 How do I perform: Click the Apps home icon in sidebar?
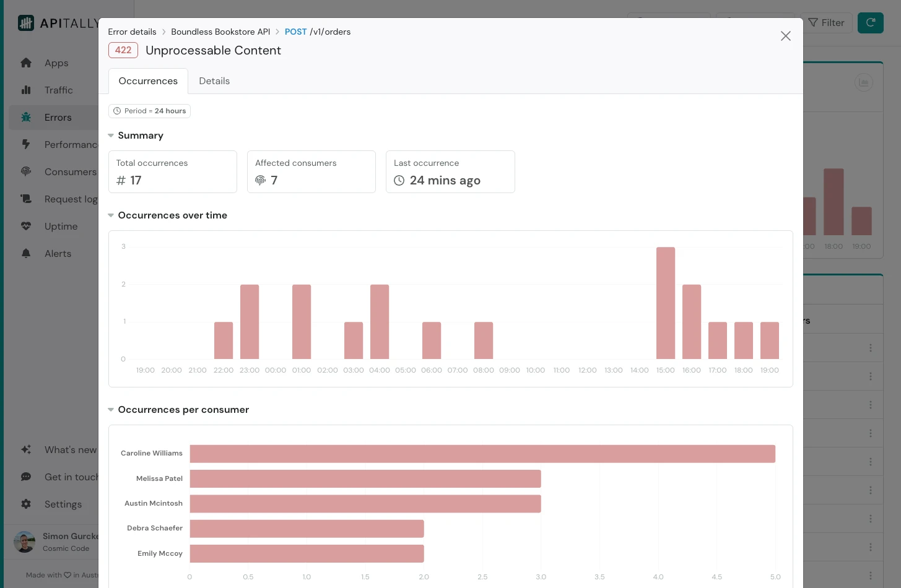[x=26, y=63]
